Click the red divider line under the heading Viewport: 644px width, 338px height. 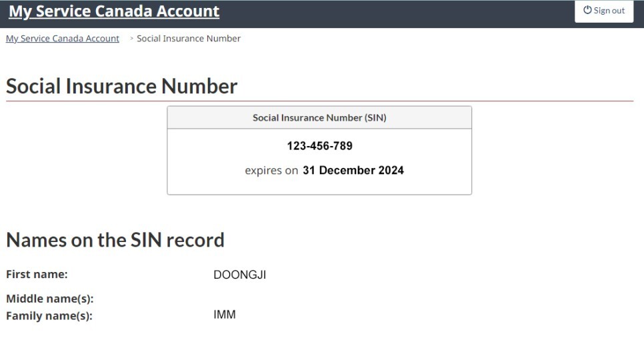400,101
